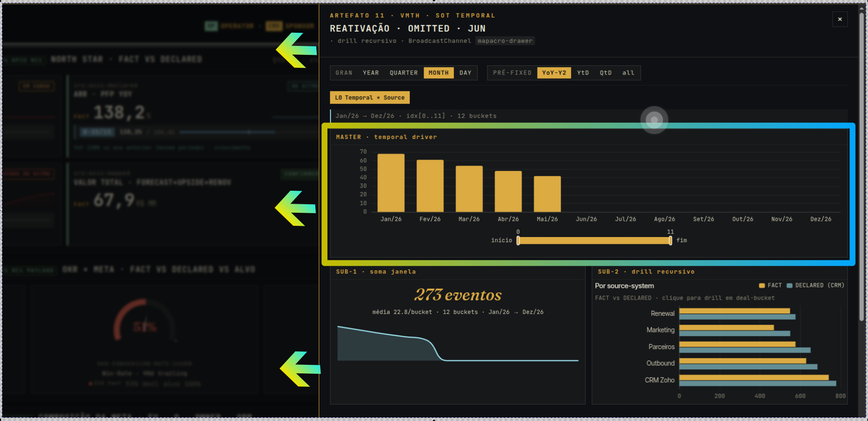868x421 pixels.
Task: Click the Ago/26 axis label
Action: point(665,219)
